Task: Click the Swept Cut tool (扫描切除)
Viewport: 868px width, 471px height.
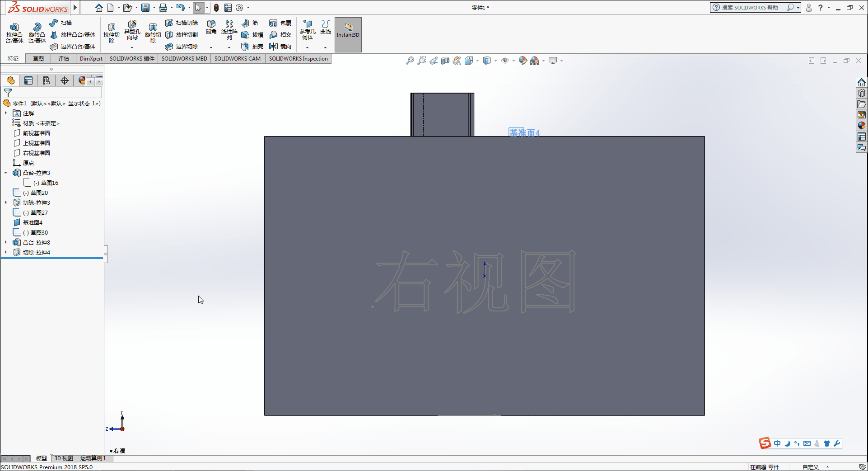Action: click(182, 23)
